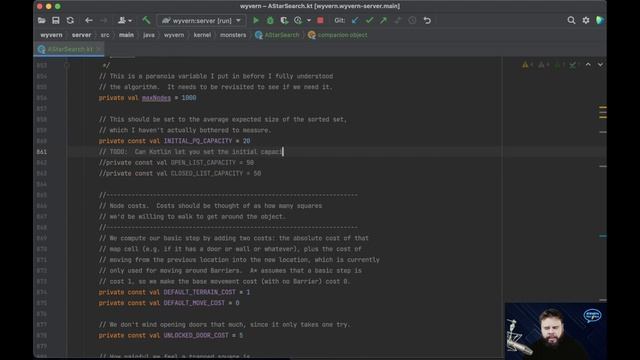This screenshot has width=640, height=360.
Task: Click the Profiler run icon
Action: coord(298,20)
